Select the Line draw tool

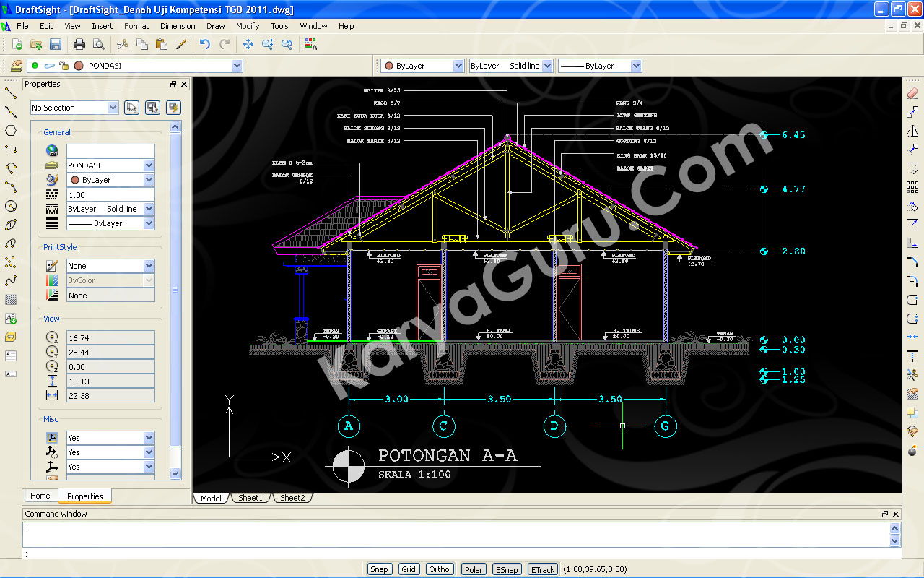[x=11, y=92]
